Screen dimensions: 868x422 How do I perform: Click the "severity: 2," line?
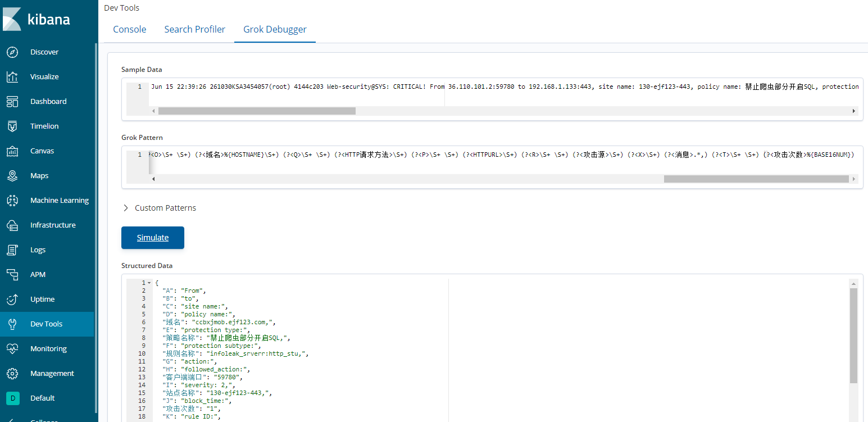click(198, 385)
